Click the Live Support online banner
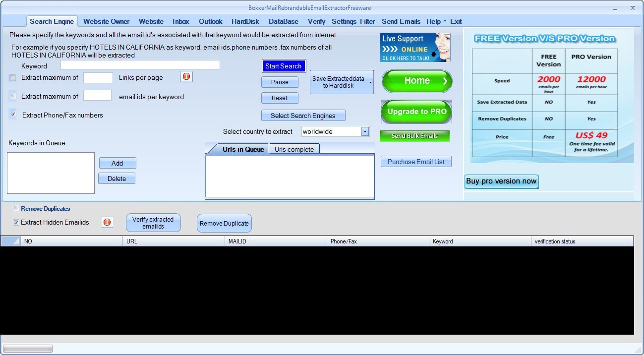The image size is (644, 355). 414,47
